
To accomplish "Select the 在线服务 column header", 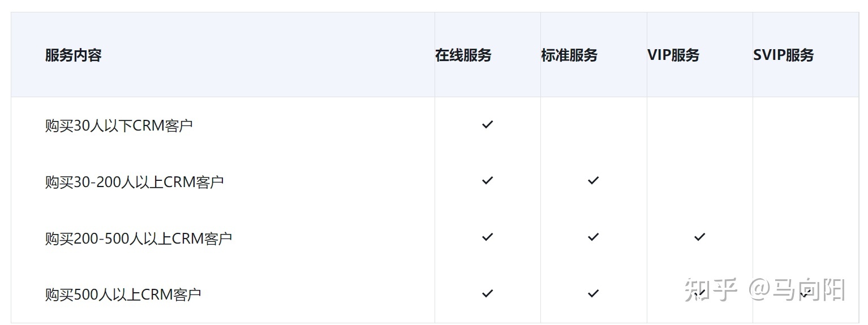I will tap(463, 55).
